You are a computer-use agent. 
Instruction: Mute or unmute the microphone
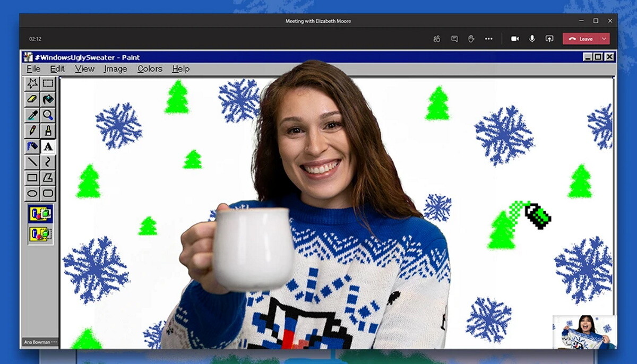(532, 39)
